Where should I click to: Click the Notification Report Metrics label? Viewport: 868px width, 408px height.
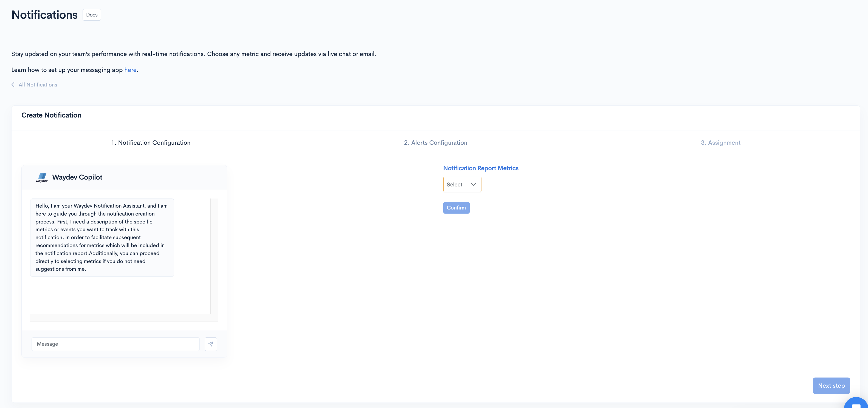pyautogui.click(x=481, y=168)
